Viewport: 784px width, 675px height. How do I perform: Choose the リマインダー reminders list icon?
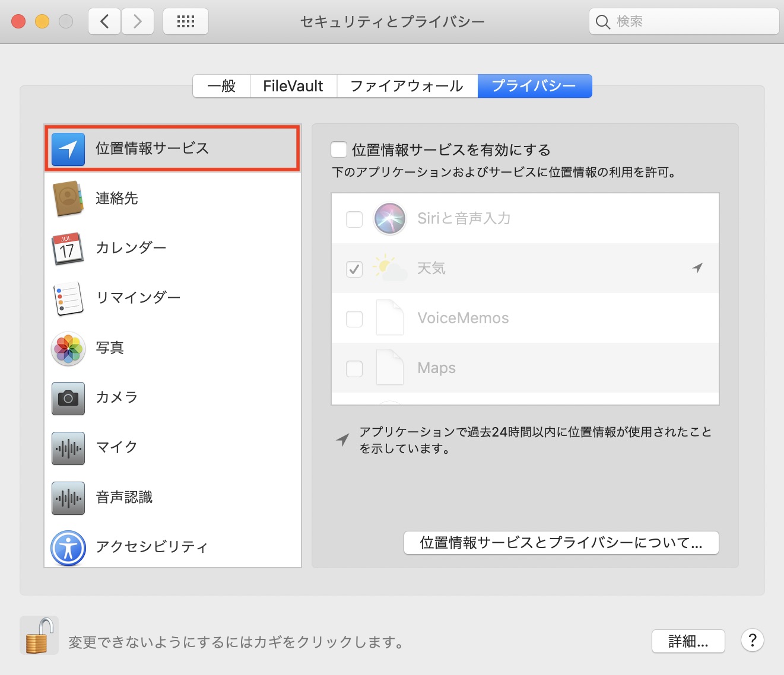point(68,298)
